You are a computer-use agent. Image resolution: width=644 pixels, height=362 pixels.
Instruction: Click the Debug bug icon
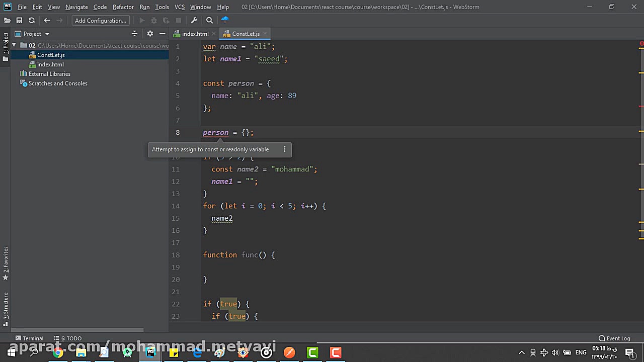click(x=154, y=20)
